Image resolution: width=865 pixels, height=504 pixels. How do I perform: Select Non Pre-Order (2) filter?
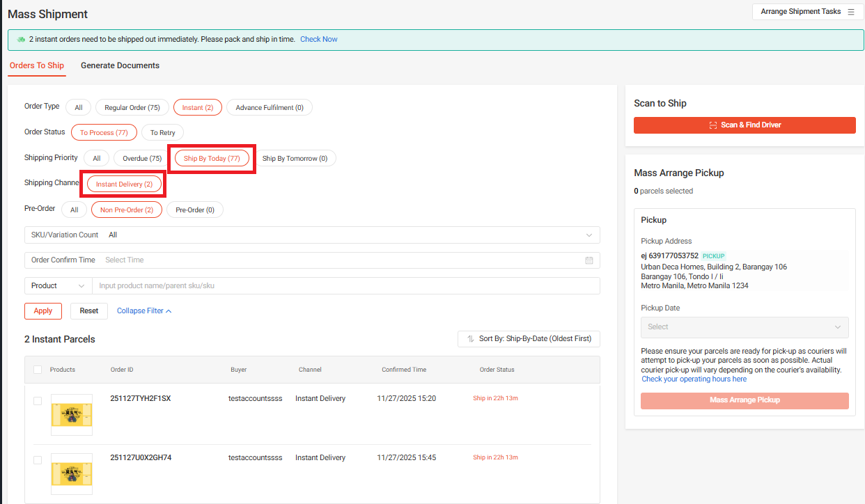(x=127, y=210)
